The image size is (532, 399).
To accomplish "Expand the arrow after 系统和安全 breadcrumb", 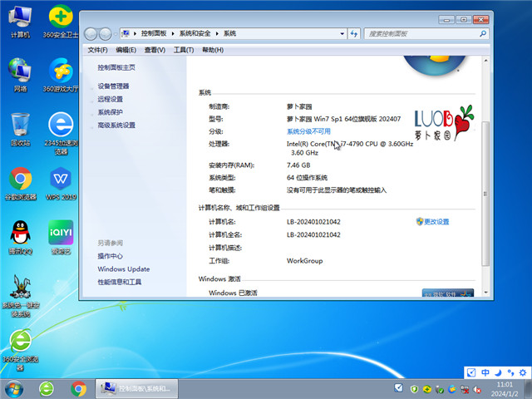I will (x=217, y=33).
